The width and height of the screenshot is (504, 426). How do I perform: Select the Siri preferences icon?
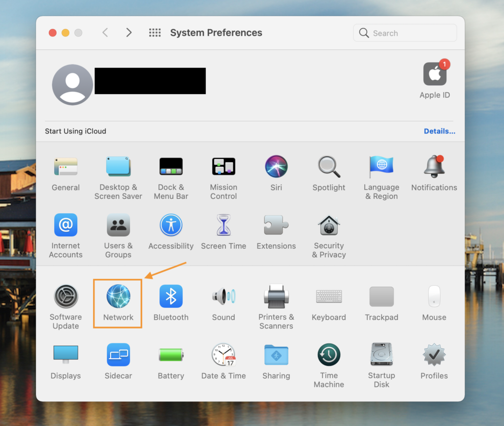[x=276, y=167]
